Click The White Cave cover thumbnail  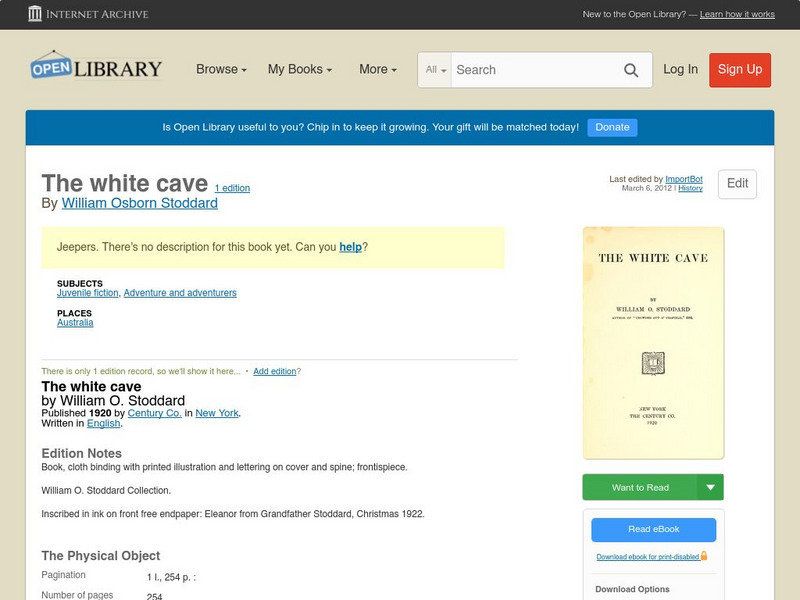pyautogui.click(x=654, y=343)
